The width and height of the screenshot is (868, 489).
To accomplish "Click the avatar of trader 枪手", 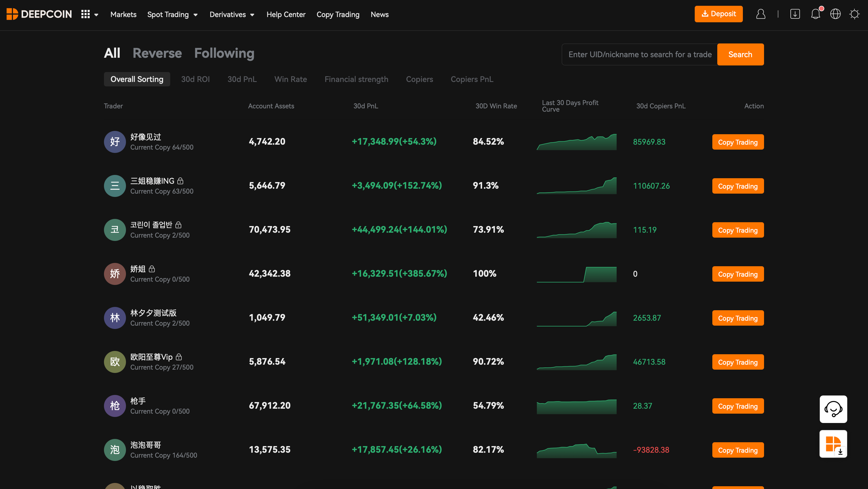I will pos(115,406).
